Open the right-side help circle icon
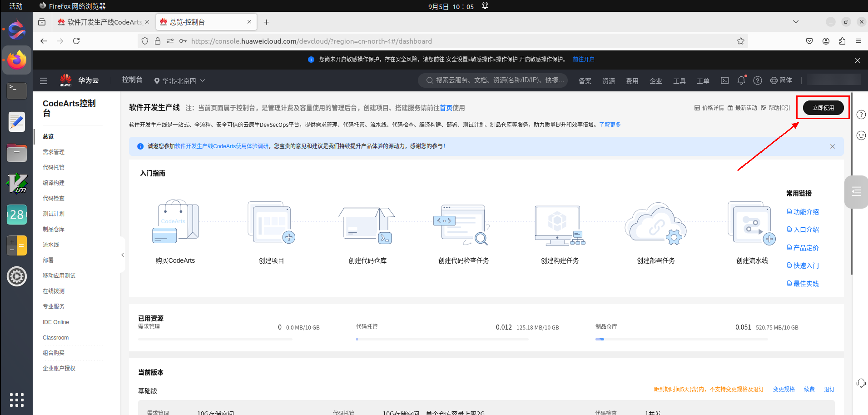 pos(861,115)
